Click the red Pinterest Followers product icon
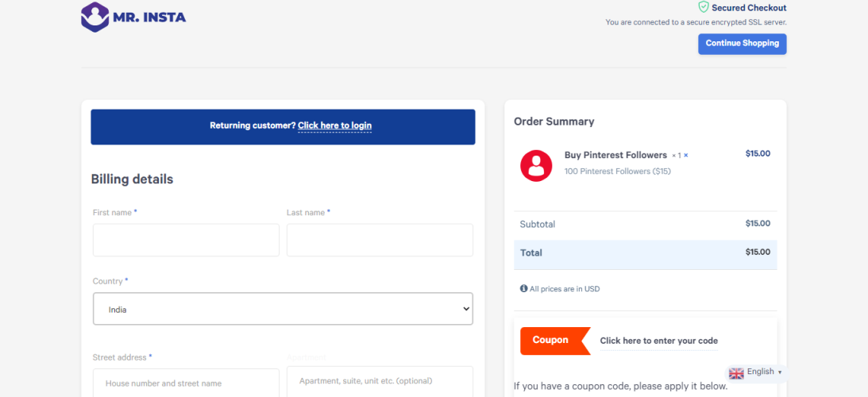 536,165
